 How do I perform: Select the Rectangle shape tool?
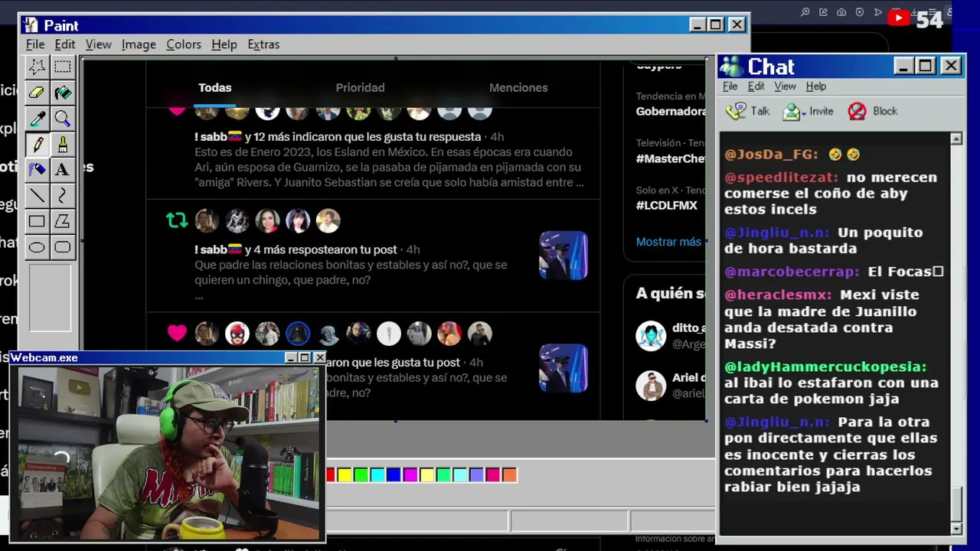tap(37, 221)
